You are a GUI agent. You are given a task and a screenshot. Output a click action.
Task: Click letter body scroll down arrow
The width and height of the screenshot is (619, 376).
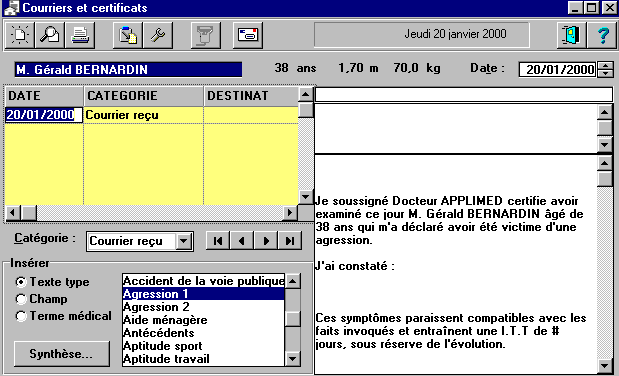(x=605, y=366)
